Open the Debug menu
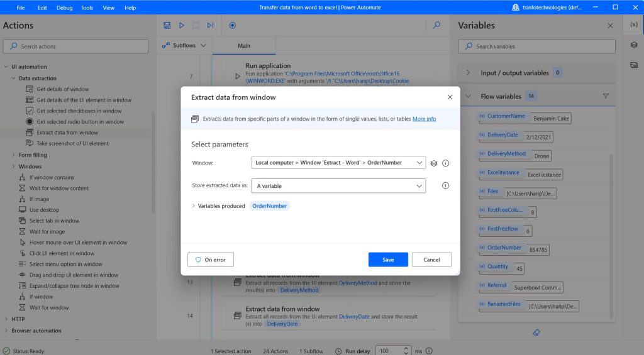 pos(64,8)
